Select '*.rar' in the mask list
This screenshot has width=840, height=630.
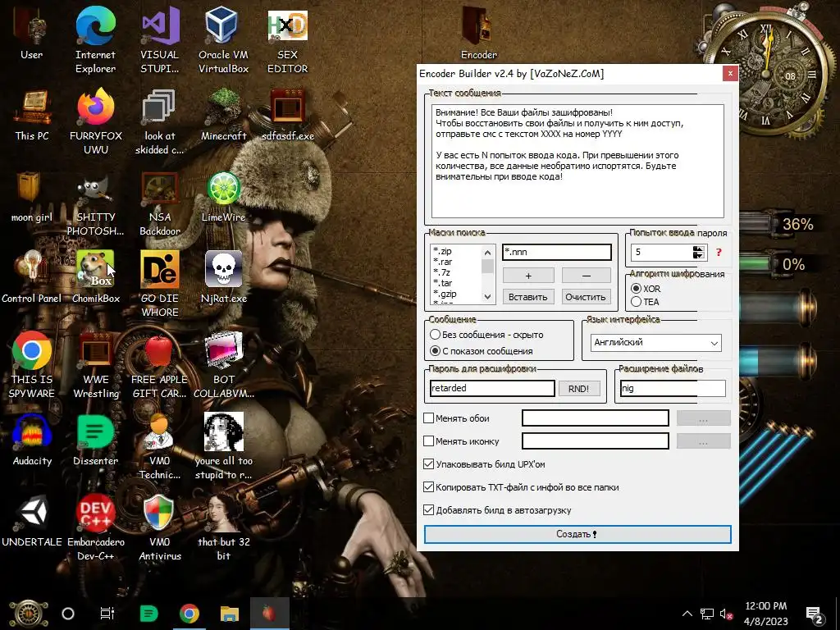[442, 262]
